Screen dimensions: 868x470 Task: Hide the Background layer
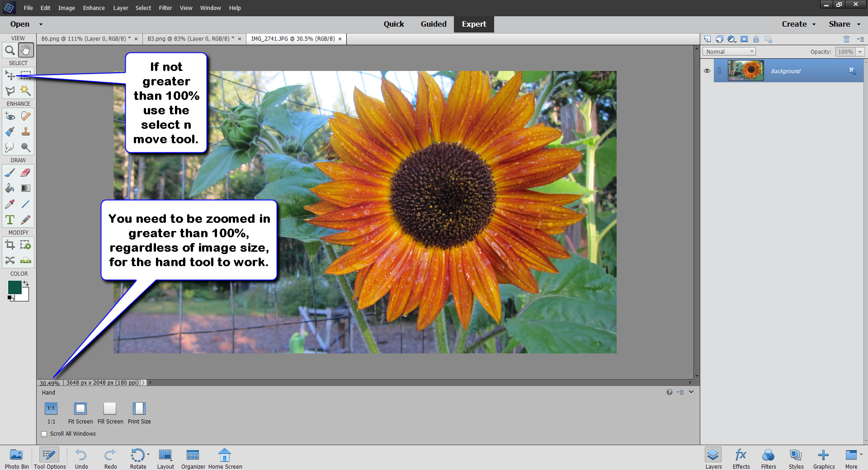[x=708, y=71]
